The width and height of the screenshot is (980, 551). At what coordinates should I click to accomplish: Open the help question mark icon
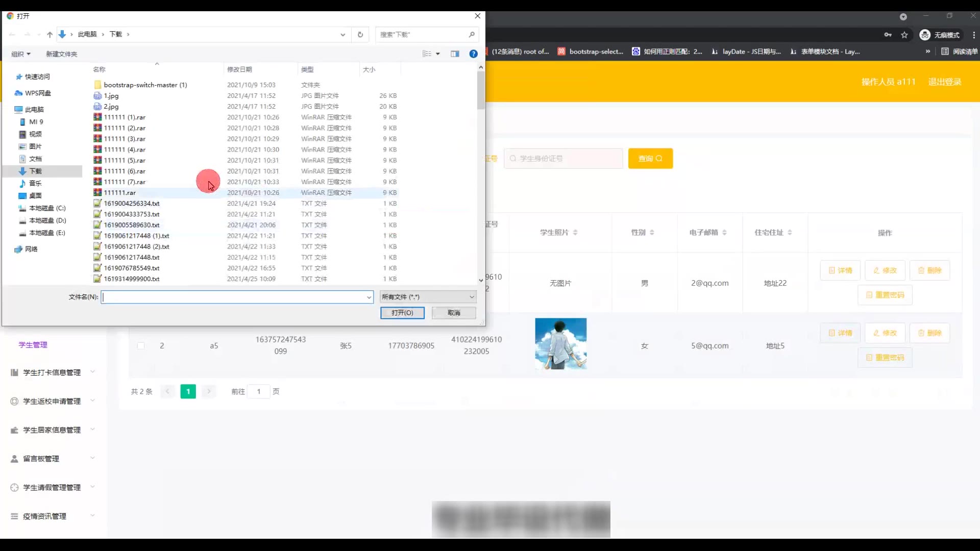tap(473, 54)
